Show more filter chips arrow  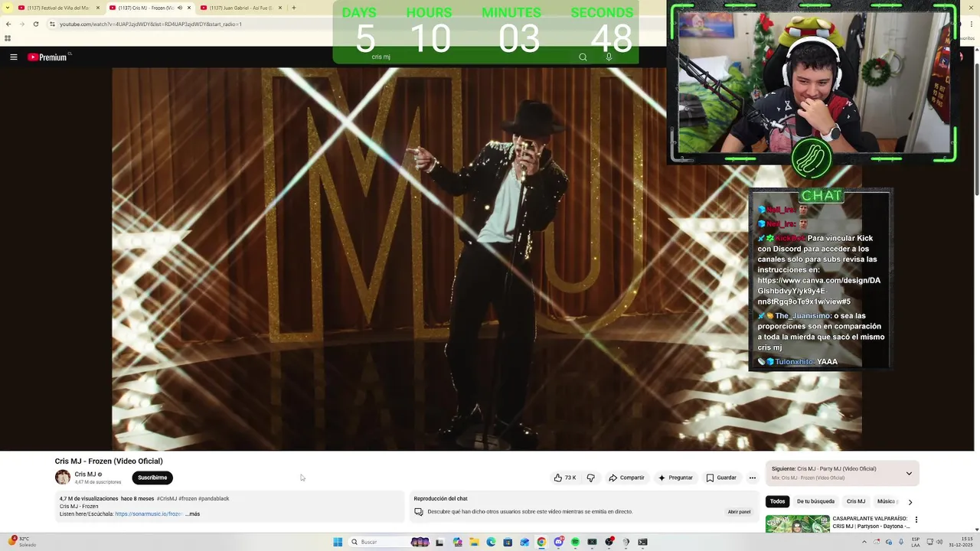coord(910,502)
